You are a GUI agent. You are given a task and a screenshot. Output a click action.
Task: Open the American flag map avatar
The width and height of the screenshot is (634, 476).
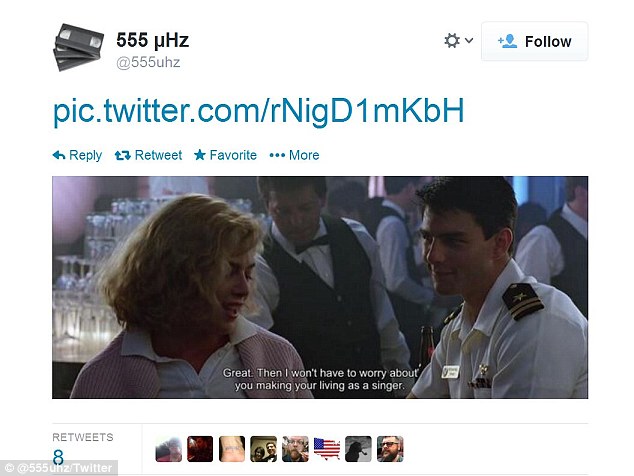click(x=327, y=449)
